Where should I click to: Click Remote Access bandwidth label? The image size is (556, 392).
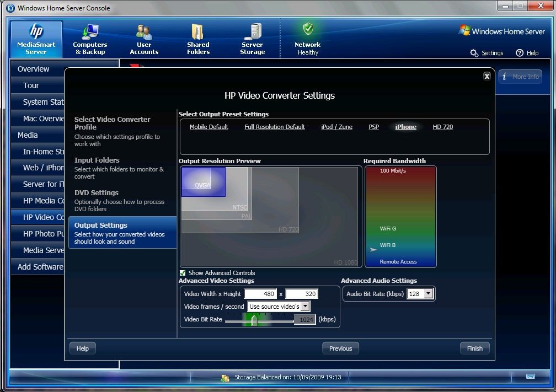(398, 261)
